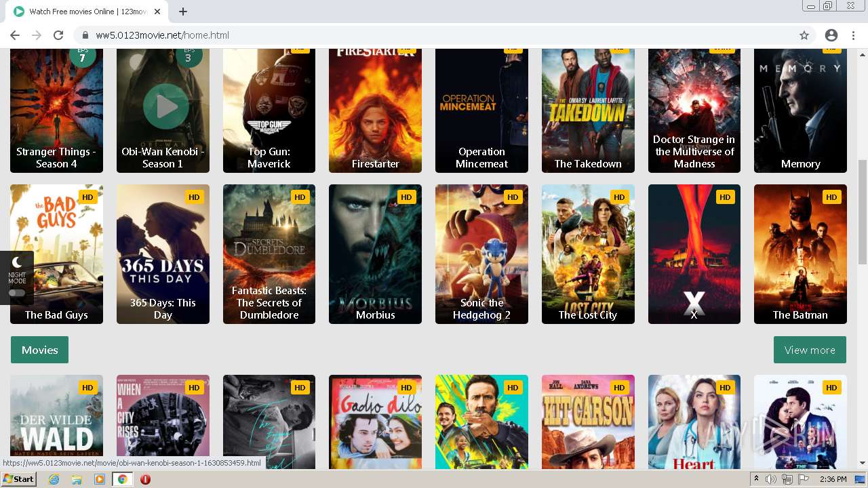Click the address bar URL field

pyautogui.click(x=434, y=35)
